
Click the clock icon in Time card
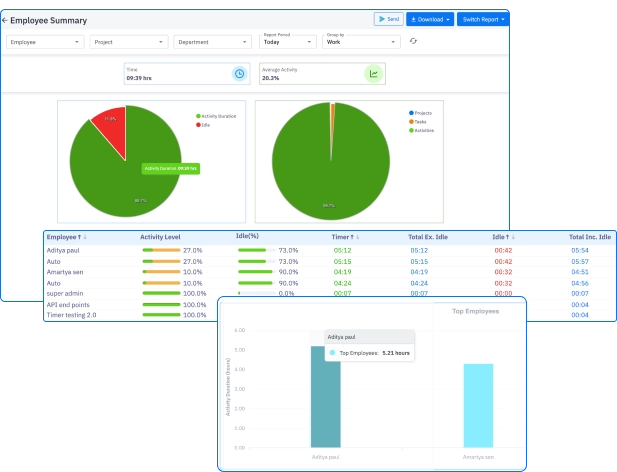pos(238,73)
